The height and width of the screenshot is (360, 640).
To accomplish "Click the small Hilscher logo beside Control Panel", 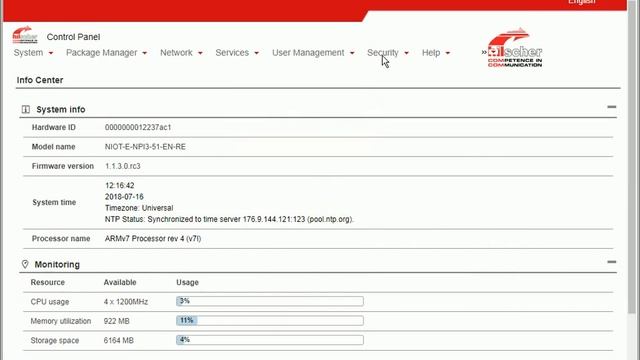I will click(25, 35).
